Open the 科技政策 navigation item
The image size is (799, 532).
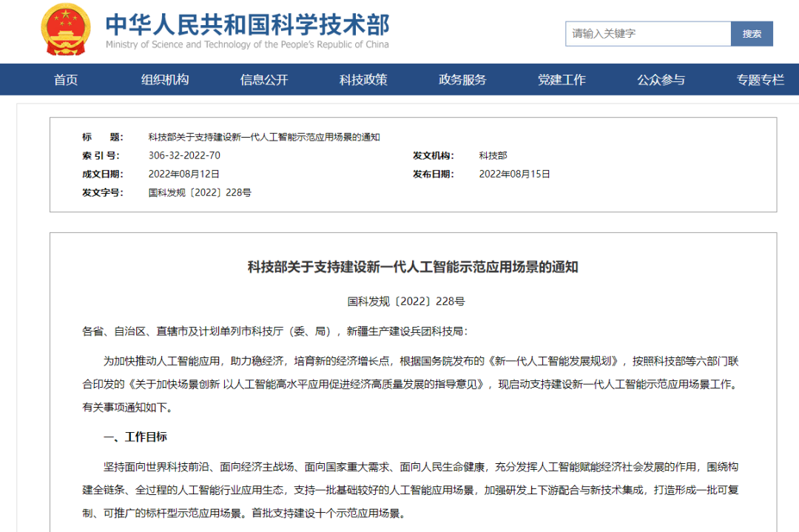pyautogui.click(x=363, y=79)
